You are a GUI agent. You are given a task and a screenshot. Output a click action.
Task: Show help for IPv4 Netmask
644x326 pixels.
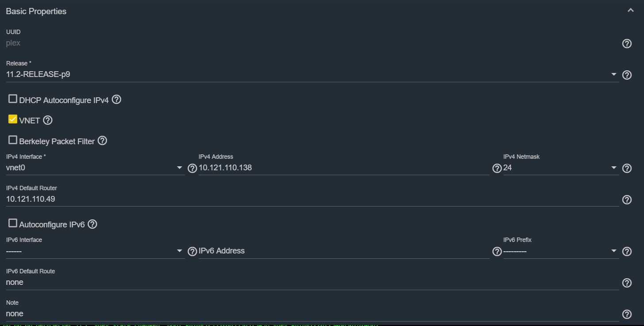tap(627, 168)
